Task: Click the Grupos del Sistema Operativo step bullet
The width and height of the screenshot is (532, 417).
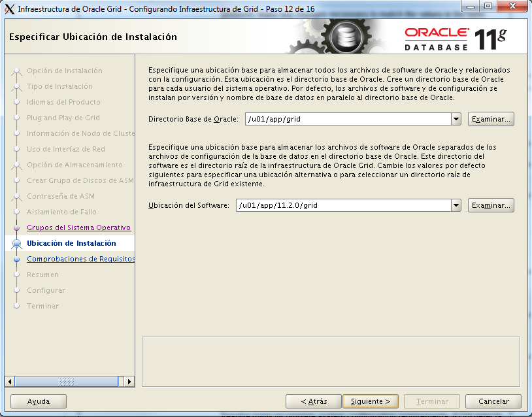Action: pos(16,227)
